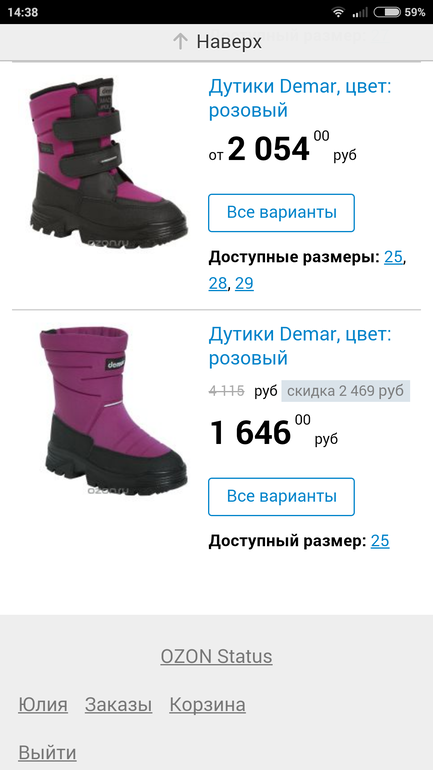
Task: Open the pink Velcro-strap boot image
Action: click(x=108, y=164)
